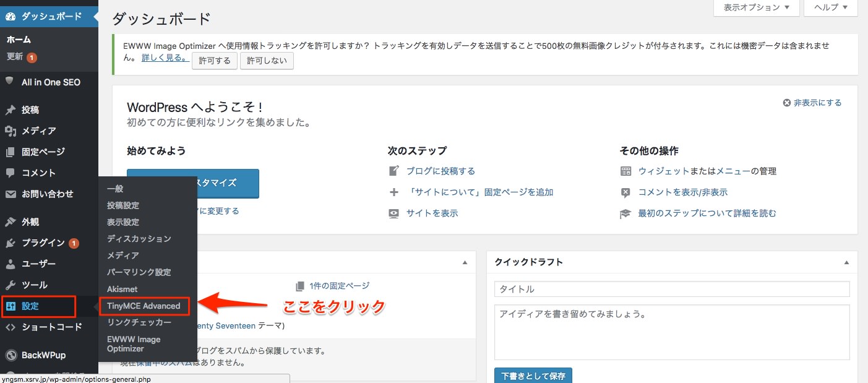The width and height of the screenshot is (868, 383).
Task: Select 表示設定 in the settings submenu
Action: (123, 222)
